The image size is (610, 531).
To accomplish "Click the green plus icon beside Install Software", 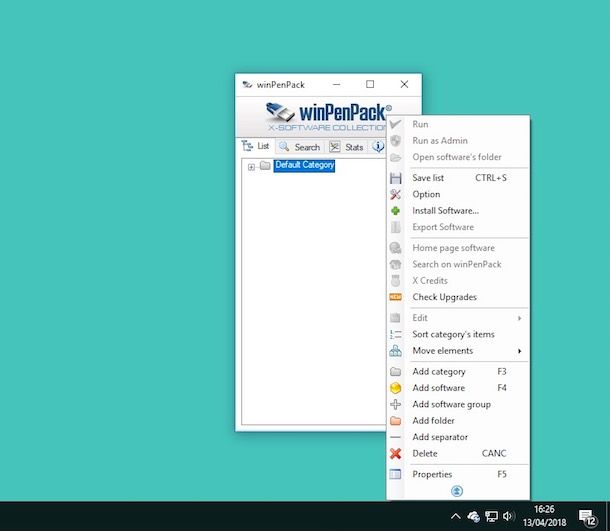I will pos(395,211).
